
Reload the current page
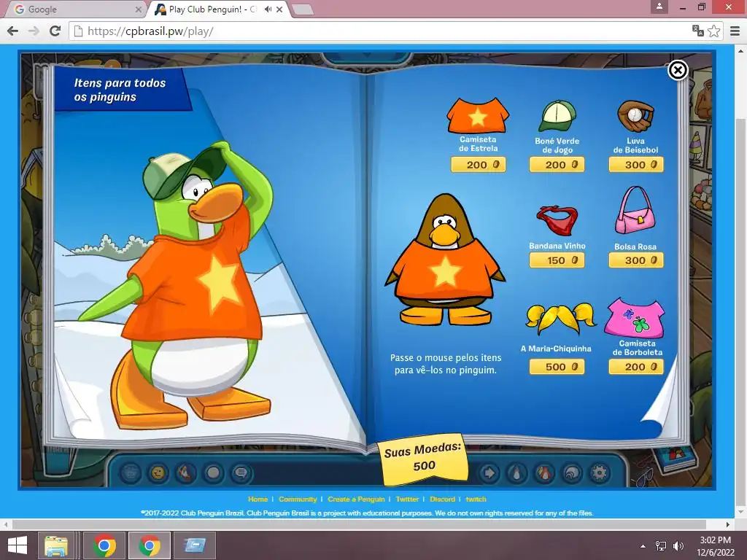(x=55, y=31)
